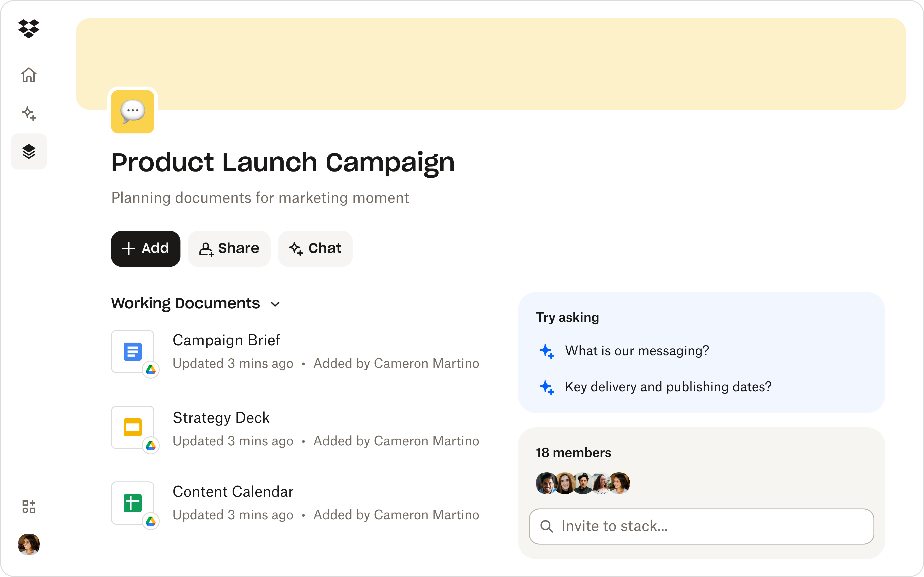Viewport: 924px width, 577px height.
Task: Click the Campaign Brief Google Docs icon
Action: pos(132,351)
